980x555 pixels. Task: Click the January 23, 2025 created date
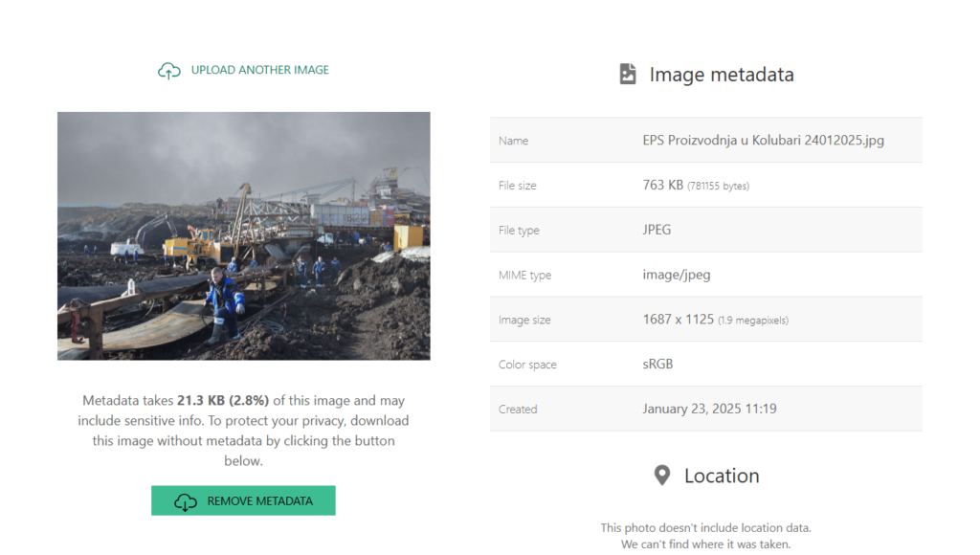click(x=709, y=409)
